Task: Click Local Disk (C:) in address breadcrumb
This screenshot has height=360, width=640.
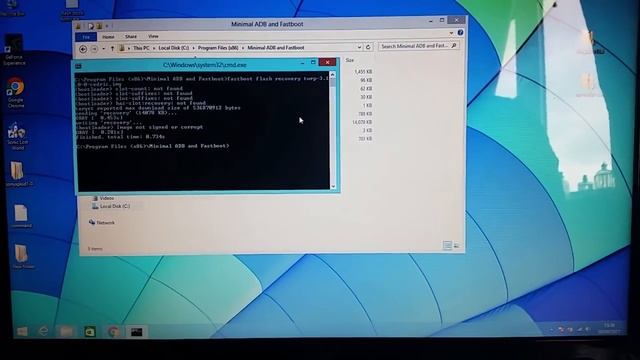Action: coord(174,48)
